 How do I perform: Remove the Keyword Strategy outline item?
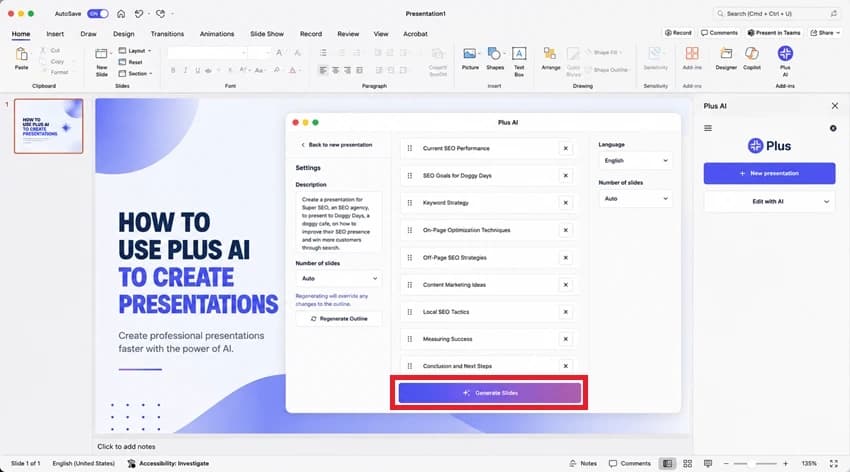click(565, 203)
